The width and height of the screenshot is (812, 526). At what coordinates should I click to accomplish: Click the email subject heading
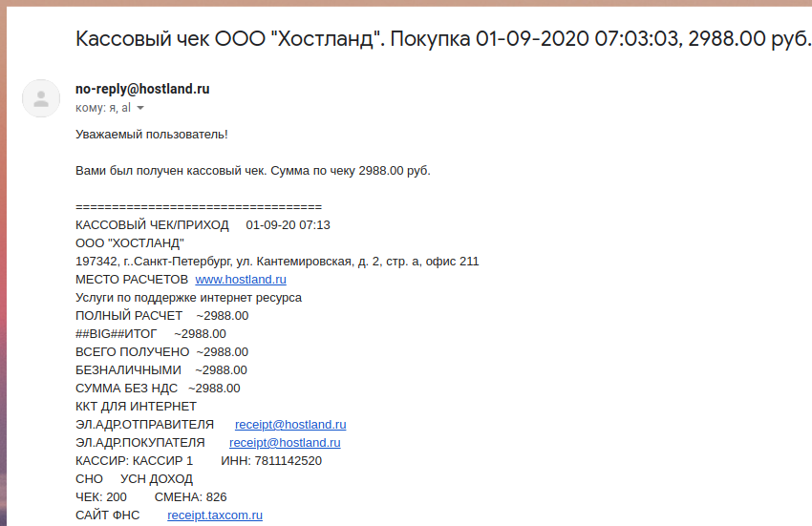(443, 39)
